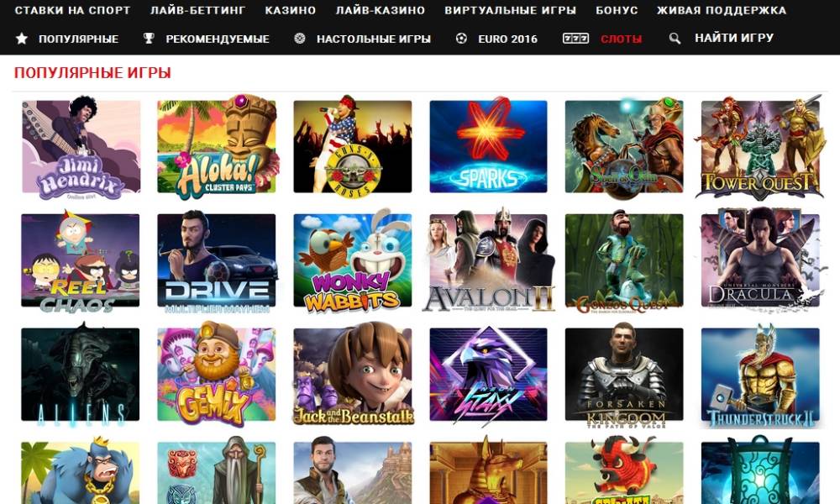Start the Guns N' Roses slot
The width and height of the screenshot is (840, 504).
click(353, 147)
